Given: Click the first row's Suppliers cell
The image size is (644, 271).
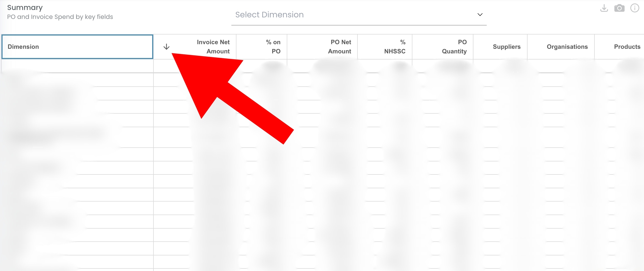Looking at the screenshot, I should point(500,66).
